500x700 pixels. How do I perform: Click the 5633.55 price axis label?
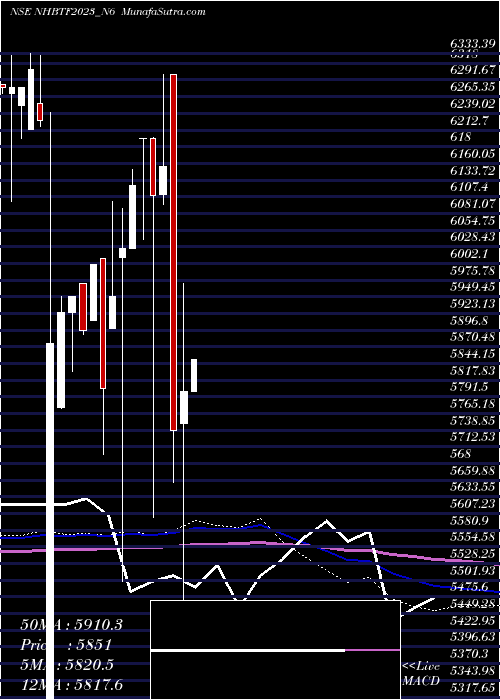(472, 487)
